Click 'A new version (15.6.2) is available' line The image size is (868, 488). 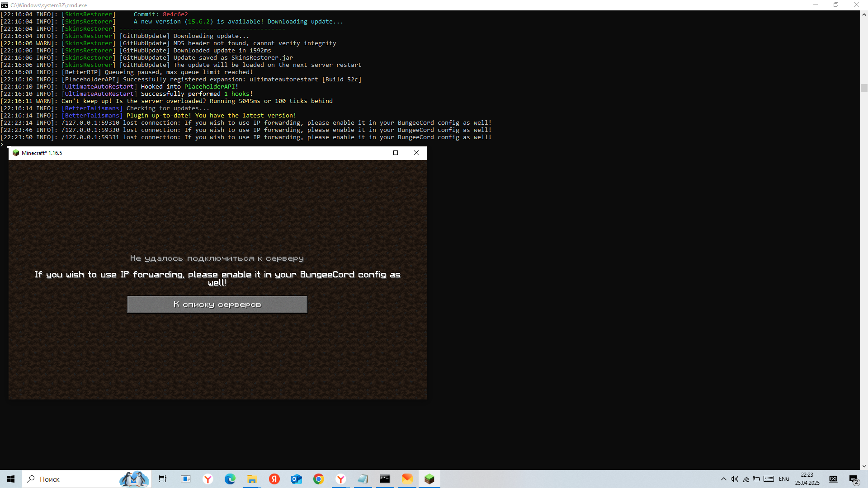click(172, 22)
